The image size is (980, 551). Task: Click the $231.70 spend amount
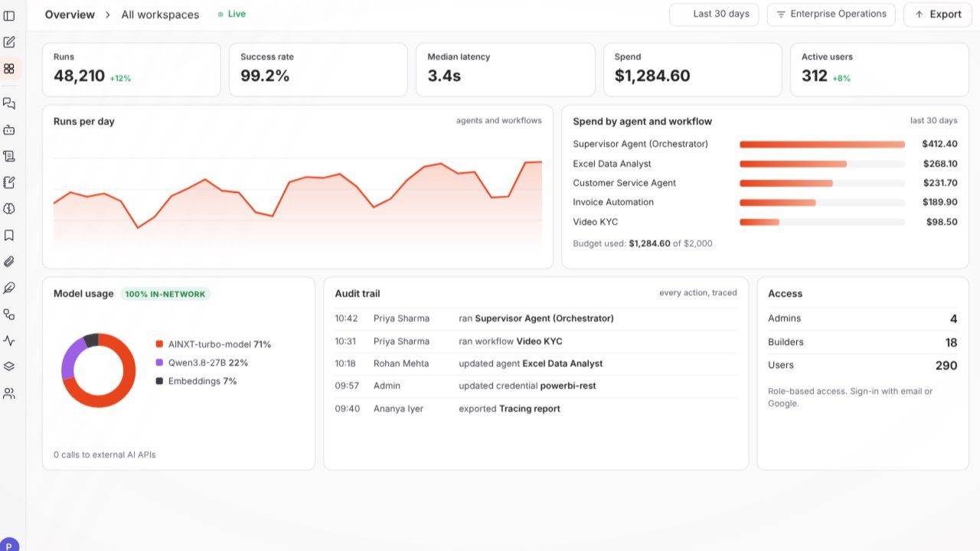click(x=939, y=183)
